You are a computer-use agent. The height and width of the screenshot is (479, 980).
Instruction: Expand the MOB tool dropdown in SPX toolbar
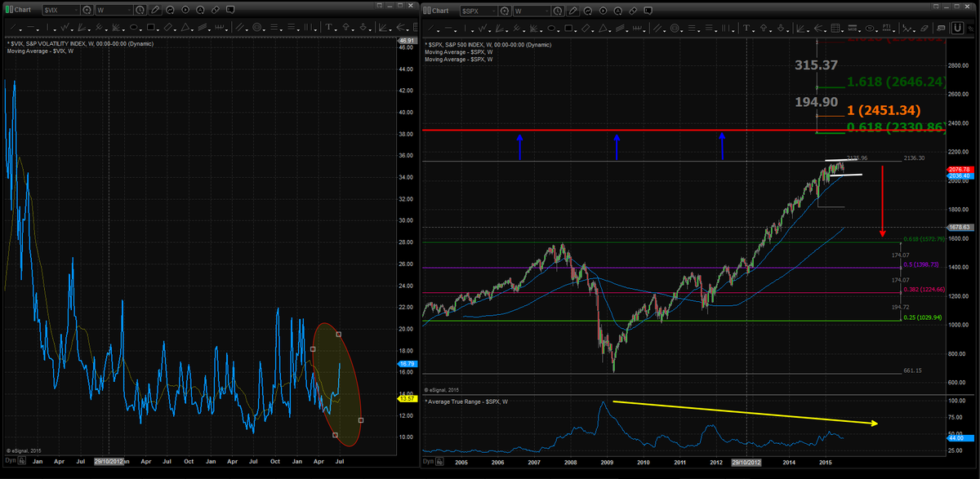pos(859,31)
